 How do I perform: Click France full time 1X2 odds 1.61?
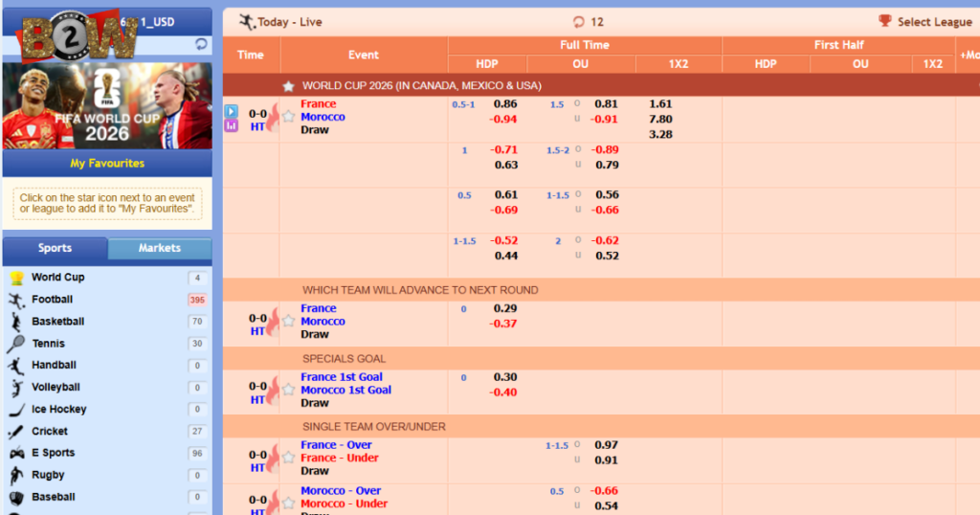pyautogui.click(x=660, y=104)
